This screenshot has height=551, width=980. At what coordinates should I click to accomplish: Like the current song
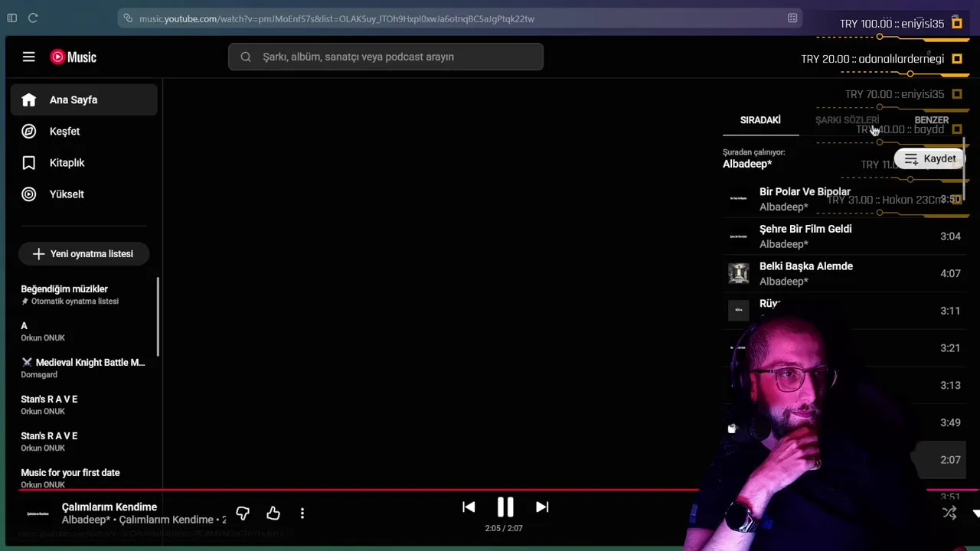click(273, 513)
